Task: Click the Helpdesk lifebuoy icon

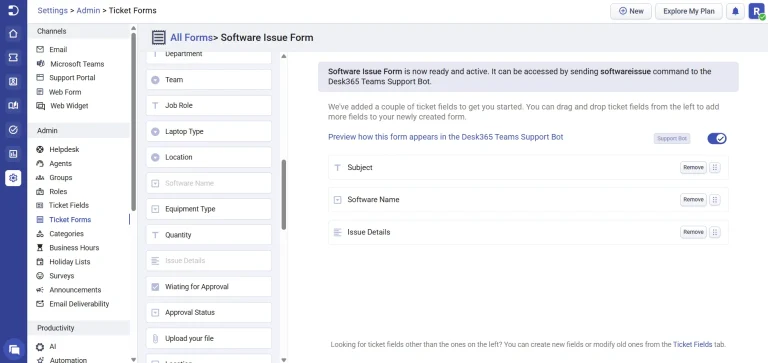Action: pos(40,149)
